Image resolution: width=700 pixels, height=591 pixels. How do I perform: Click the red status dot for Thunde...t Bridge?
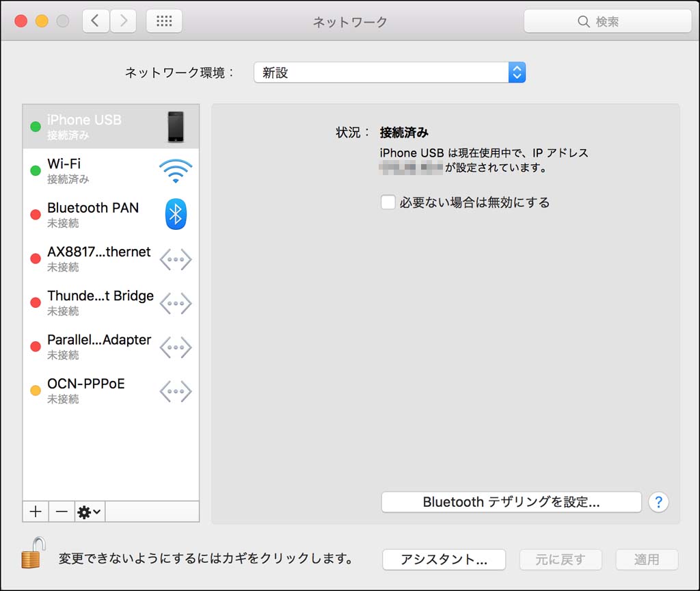coord(36,303)
